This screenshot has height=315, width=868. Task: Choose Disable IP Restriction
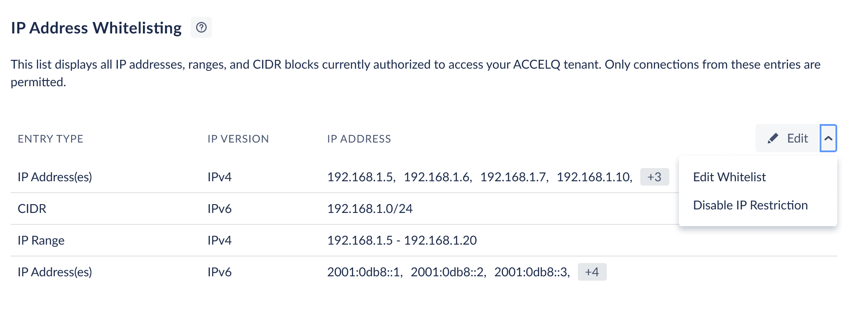750,205
